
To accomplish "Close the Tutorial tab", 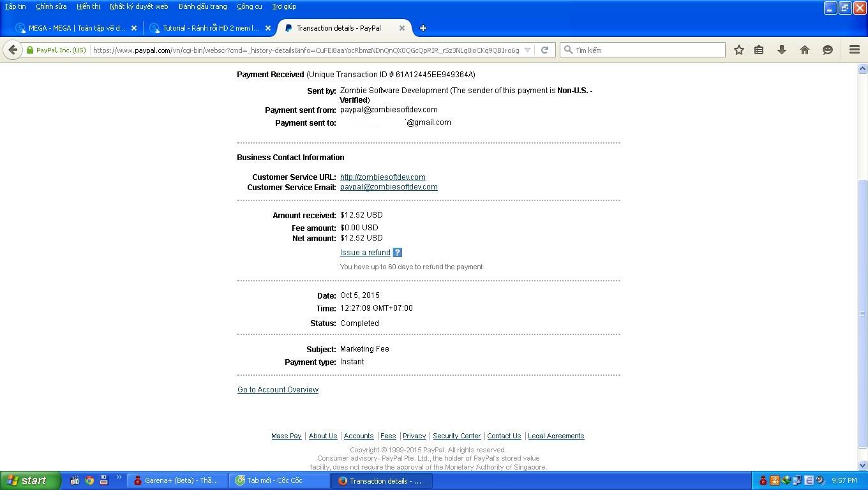I will pyautogui.click(x=268, y=28).
